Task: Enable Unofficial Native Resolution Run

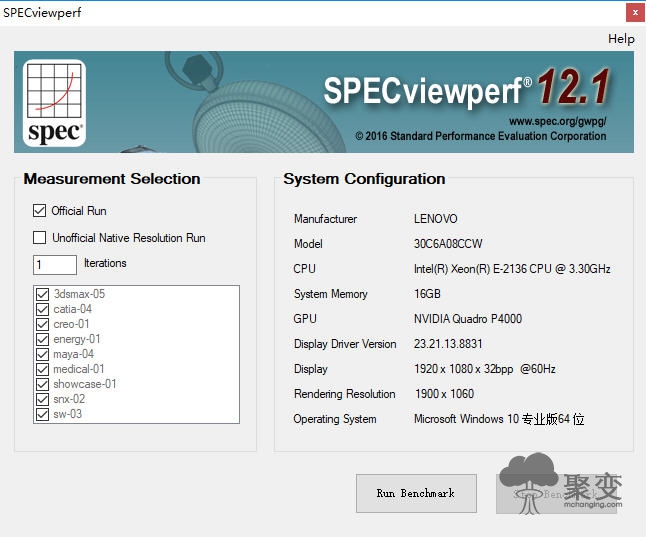Action: coord(40,237)
